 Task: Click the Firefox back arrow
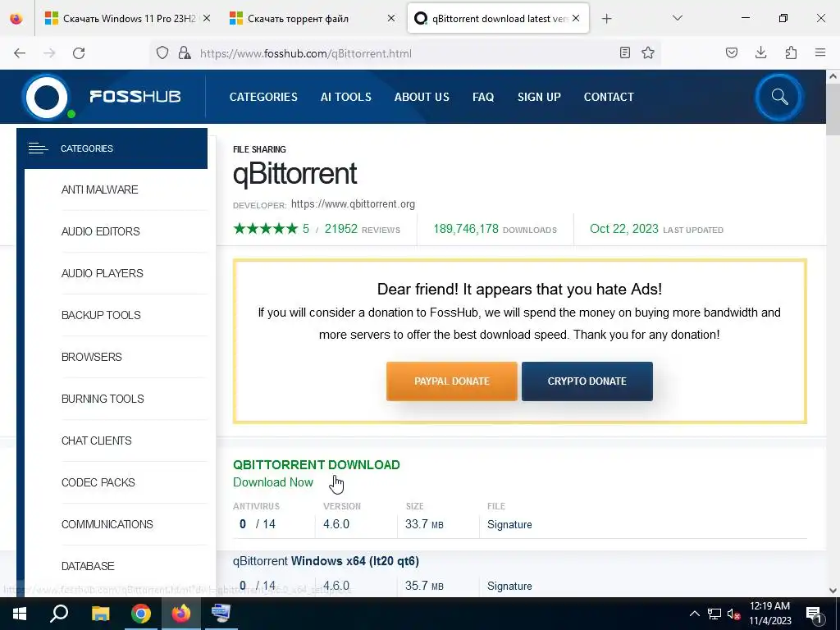tap(20, 53)
